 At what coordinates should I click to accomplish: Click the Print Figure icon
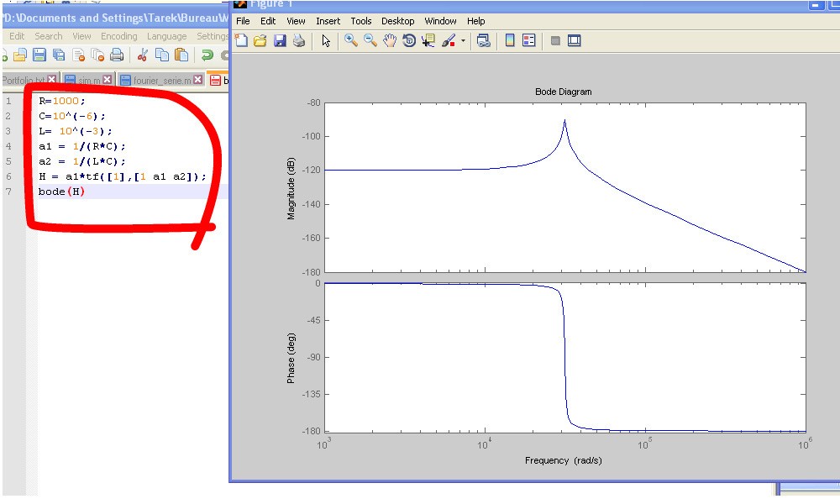coord(299,40)
